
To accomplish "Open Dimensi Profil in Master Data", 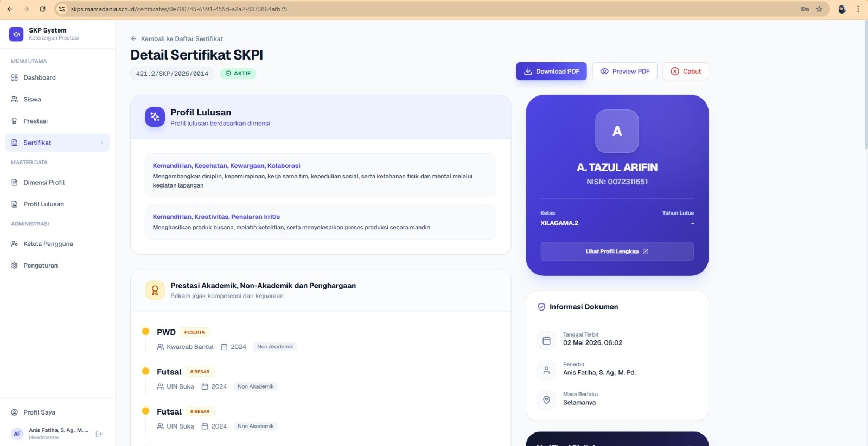I will 58,182.
